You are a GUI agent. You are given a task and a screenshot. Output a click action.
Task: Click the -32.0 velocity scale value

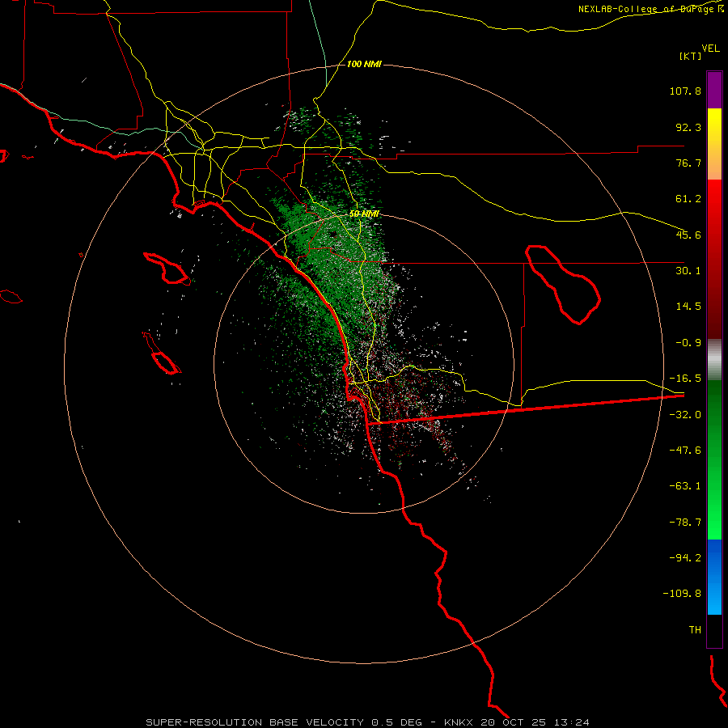(685, 415)
